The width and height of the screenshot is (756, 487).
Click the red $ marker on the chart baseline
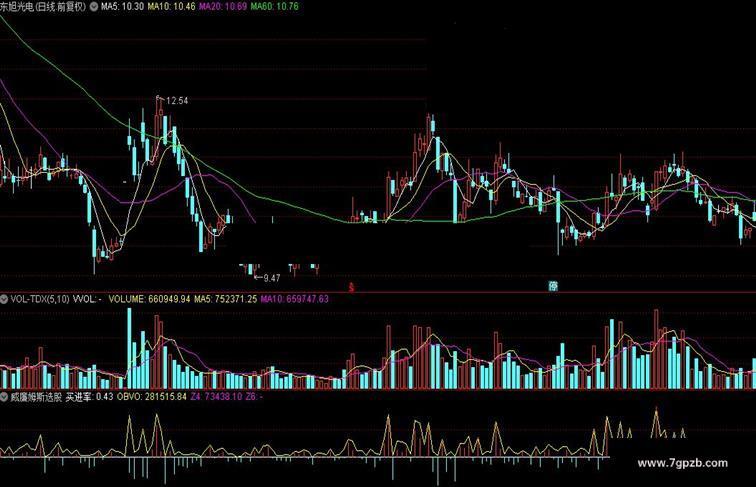tap(351, 287)
